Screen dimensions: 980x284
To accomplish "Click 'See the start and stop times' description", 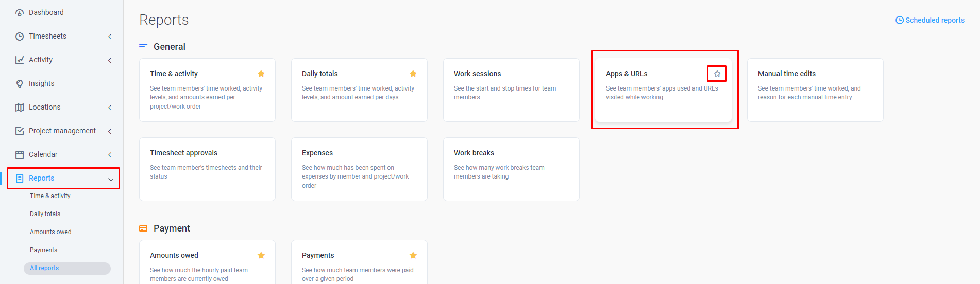I will pyautogui.click(x=505, y=93).
